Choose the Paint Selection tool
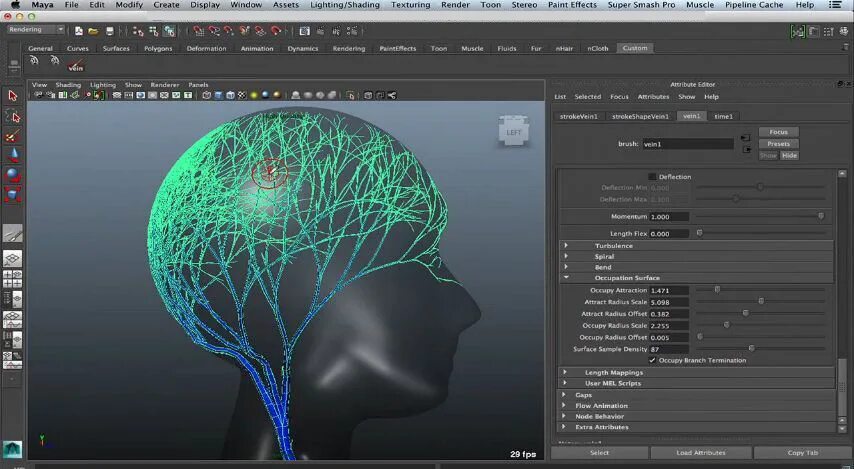The image size is (854, 469). coord(13,136)
